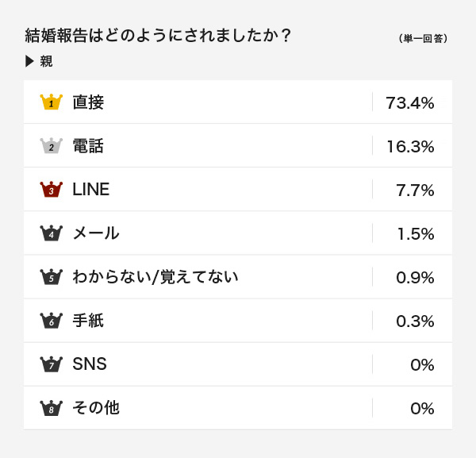
Task: Click the rank 7 crown beside SNS
Action: (52, 364)
